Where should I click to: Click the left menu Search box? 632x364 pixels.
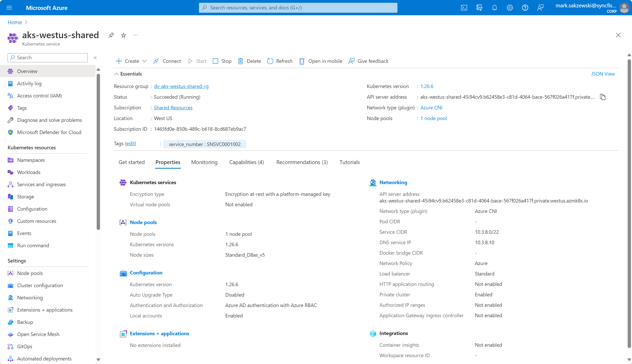click(x=48, y=58)
